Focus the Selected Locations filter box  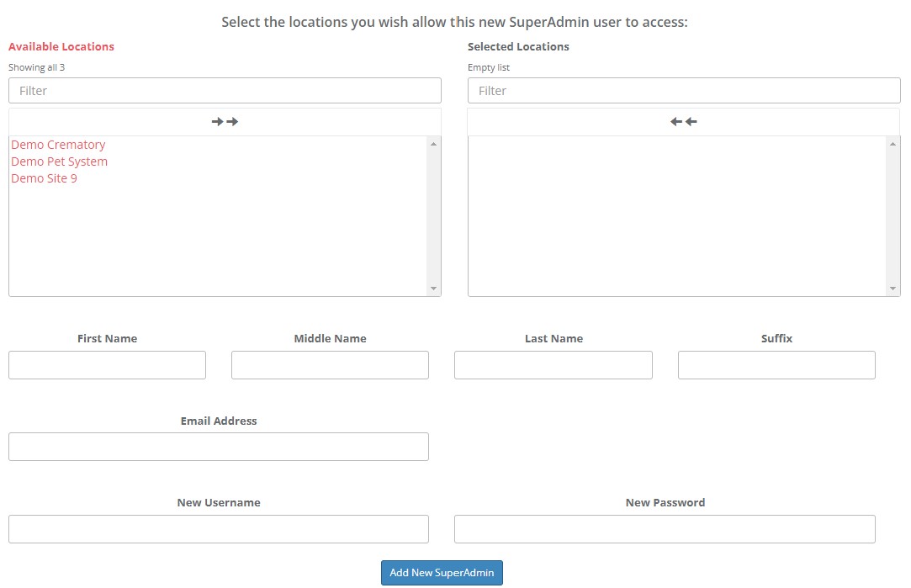[x=684, y=91]
